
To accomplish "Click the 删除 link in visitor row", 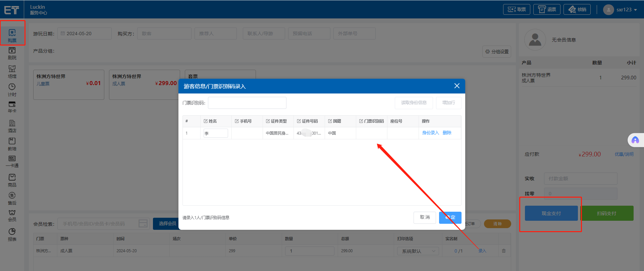I will [447, 133].
